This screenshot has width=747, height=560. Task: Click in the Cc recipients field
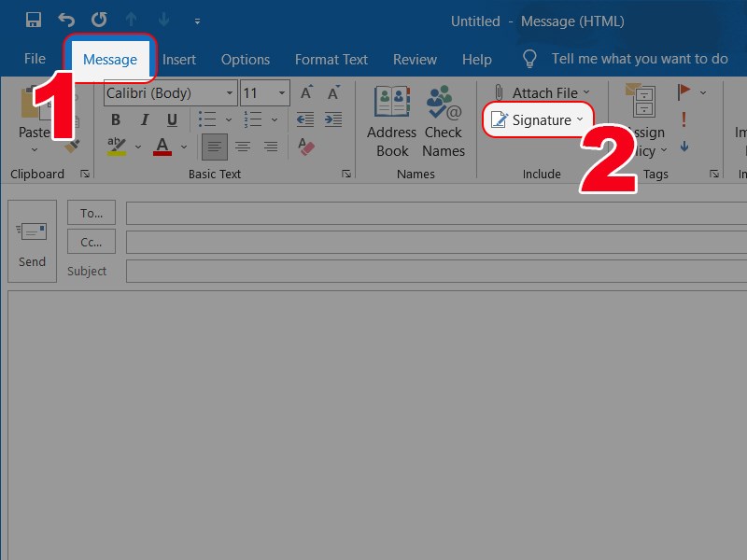(x=436, y=242)
